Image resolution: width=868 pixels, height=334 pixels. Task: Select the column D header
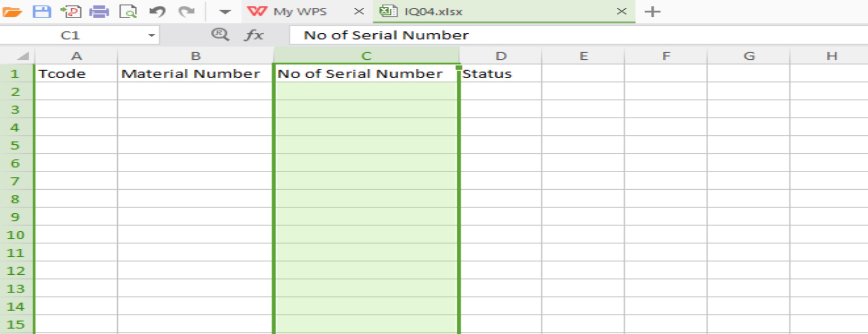pos(501,56)
